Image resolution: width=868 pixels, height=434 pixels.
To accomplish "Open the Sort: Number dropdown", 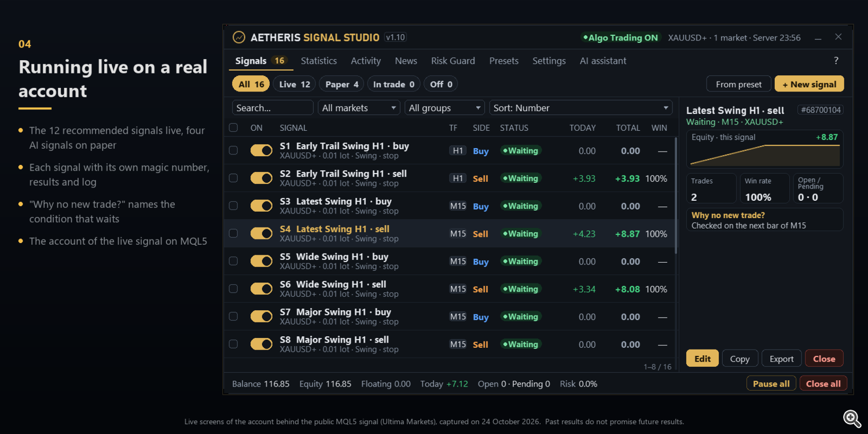I will point(580,108).
